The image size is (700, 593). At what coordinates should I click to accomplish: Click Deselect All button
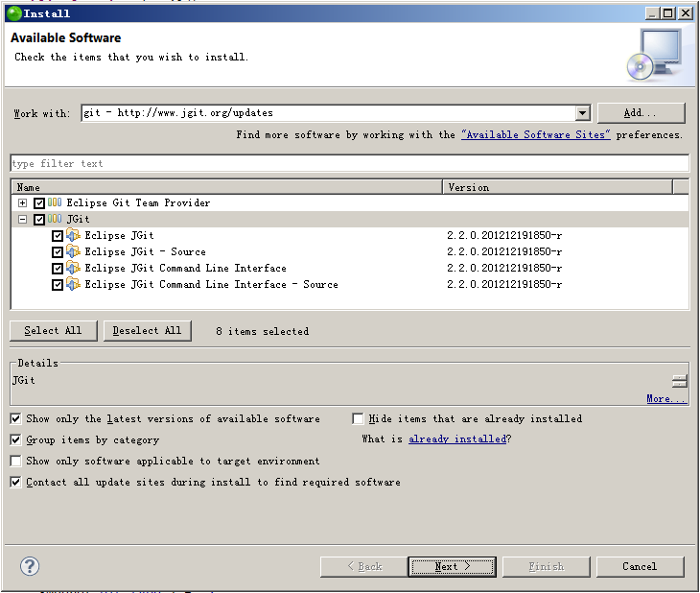[x=148, y=331]
